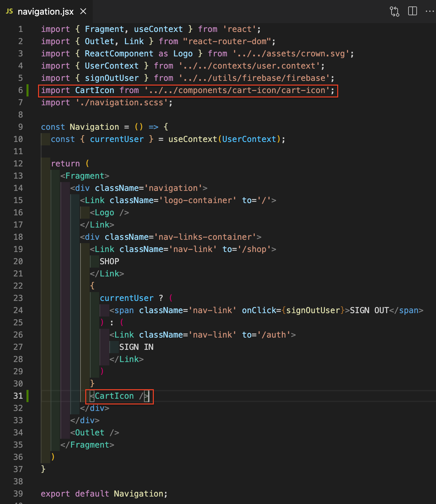Click 'currentUser' in the line 10 destructuring

point(117,139)
